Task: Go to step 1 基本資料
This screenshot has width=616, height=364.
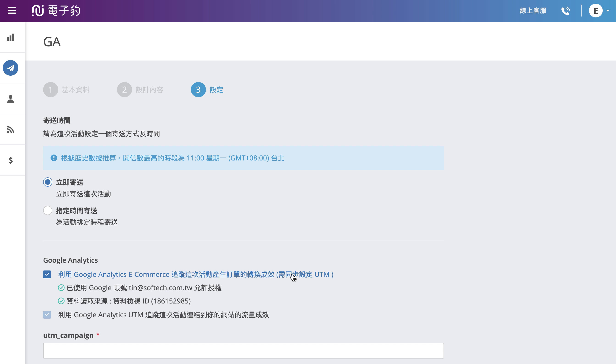Action: [66, 90]
